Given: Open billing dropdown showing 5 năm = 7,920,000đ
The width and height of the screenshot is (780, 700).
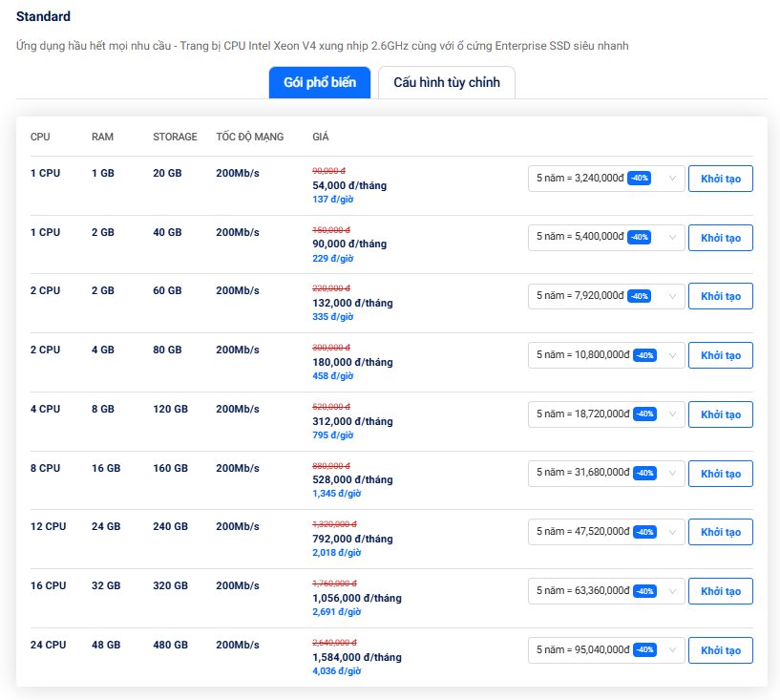Looking at the screenshot, I should coord(606,296).
